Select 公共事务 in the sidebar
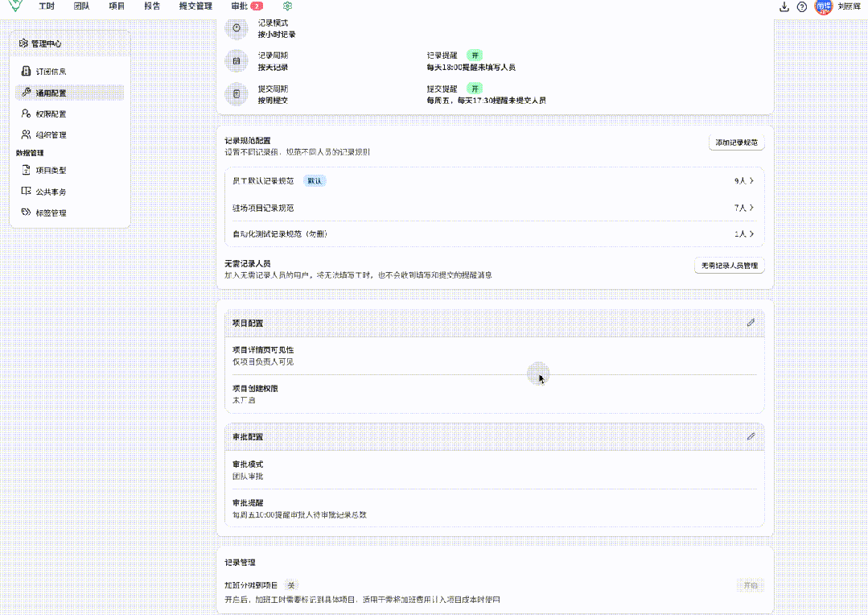Screen dimensions: 868x615 coord(70,192)
